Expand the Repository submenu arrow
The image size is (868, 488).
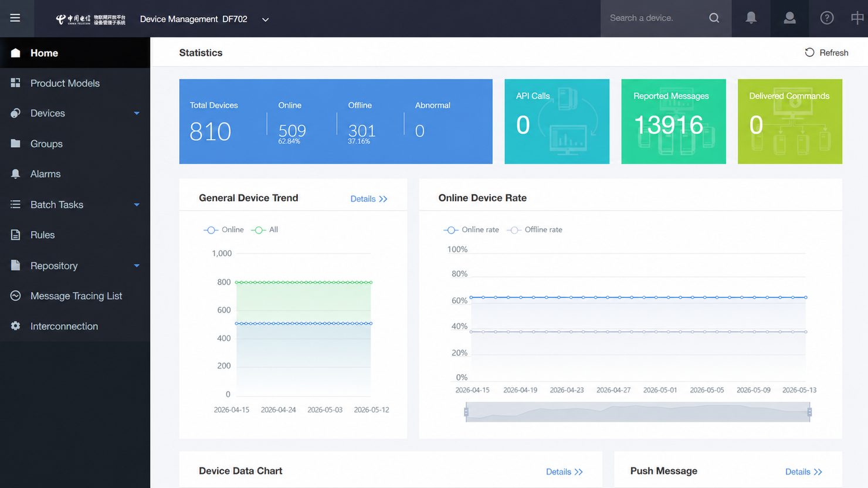pos(137,266)
